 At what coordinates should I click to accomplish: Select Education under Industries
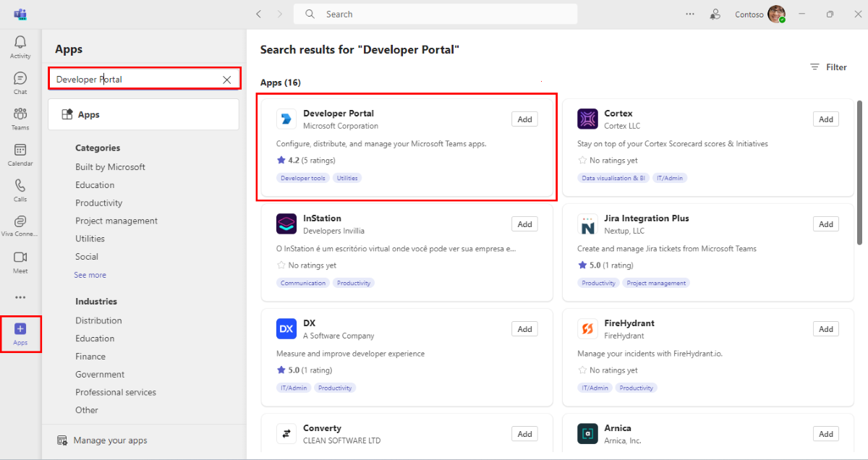tap(95, 338)
